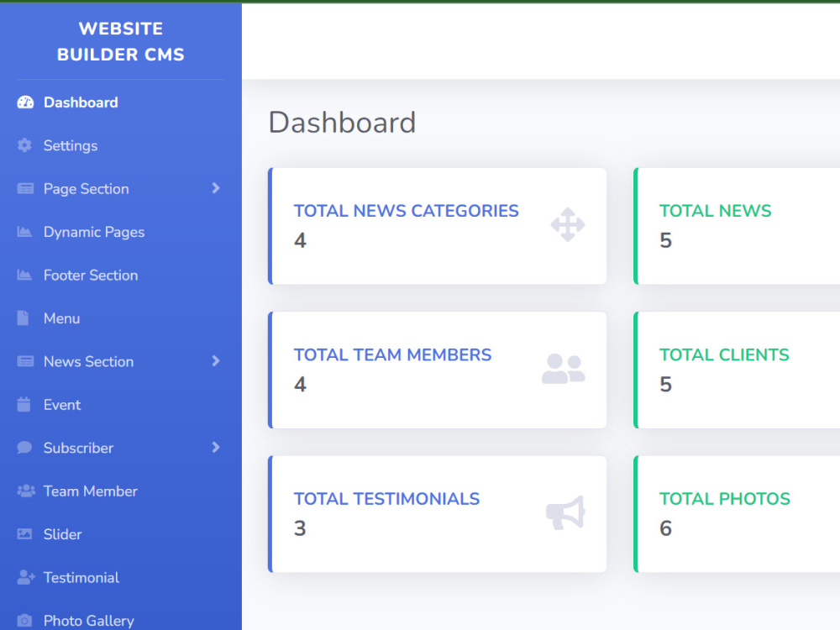Click Total News Categories card title
The height and width of the screenshot is (630, 840).
406,211
